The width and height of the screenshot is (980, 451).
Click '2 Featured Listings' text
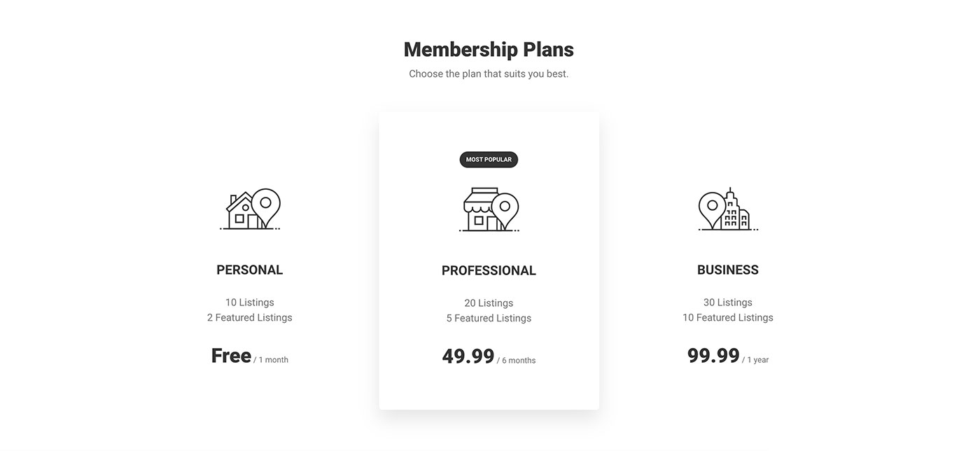point(250,317)
